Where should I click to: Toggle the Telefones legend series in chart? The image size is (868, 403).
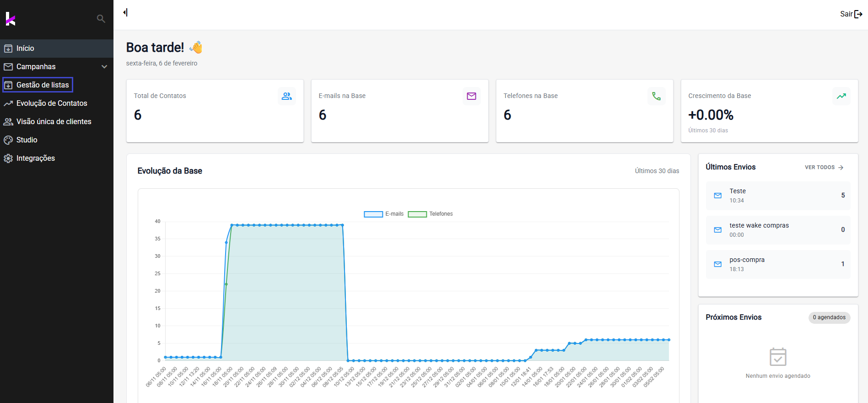click(430, 214)
